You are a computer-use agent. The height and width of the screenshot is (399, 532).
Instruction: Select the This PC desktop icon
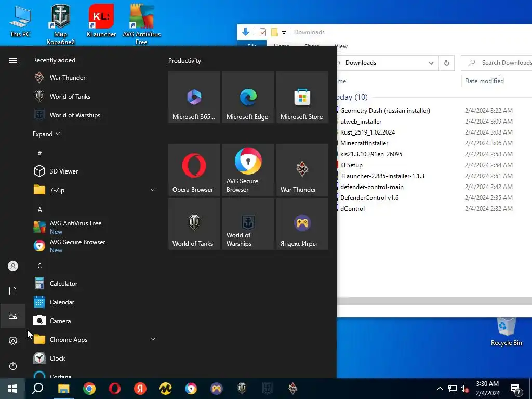pyautogui.click(x=20, y=21)
